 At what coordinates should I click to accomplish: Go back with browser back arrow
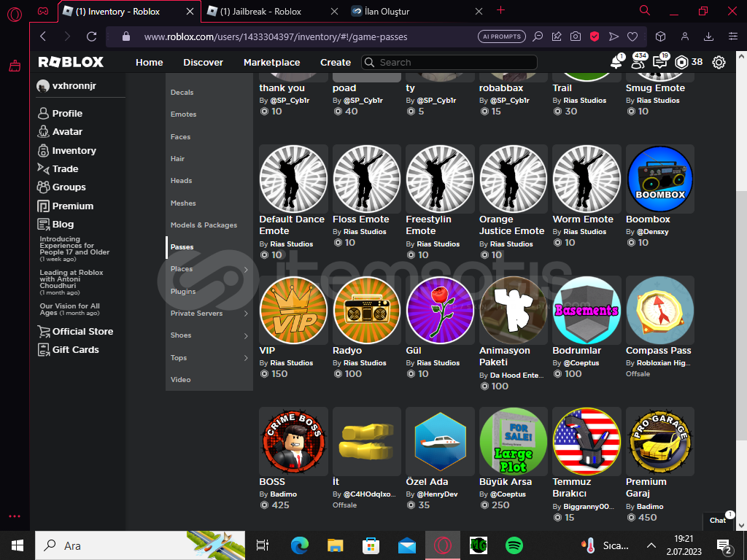tap(43, 36)
